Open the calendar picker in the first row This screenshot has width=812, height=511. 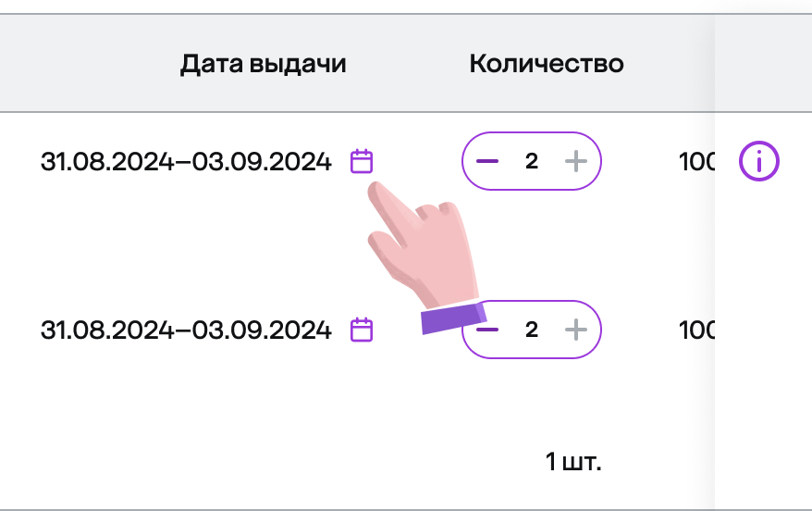point(362,161)
